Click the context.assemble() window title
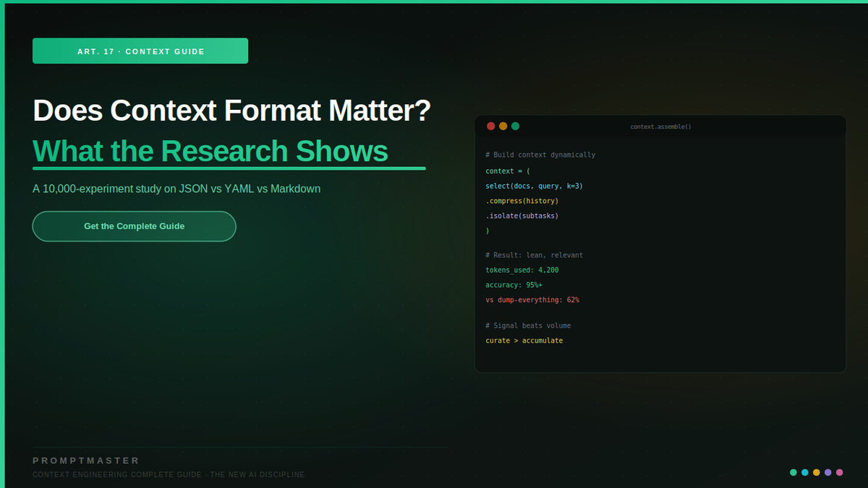 pyautogui.click(x=660, y=127)
